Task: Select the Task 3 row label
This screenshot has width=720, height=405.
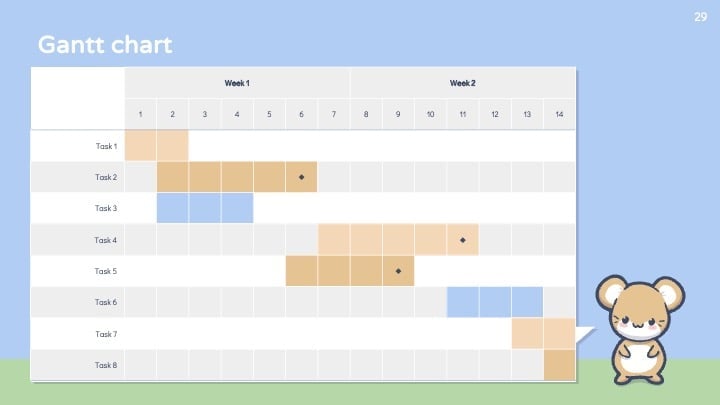Action: pyautogui.click(x=106, y=208)
